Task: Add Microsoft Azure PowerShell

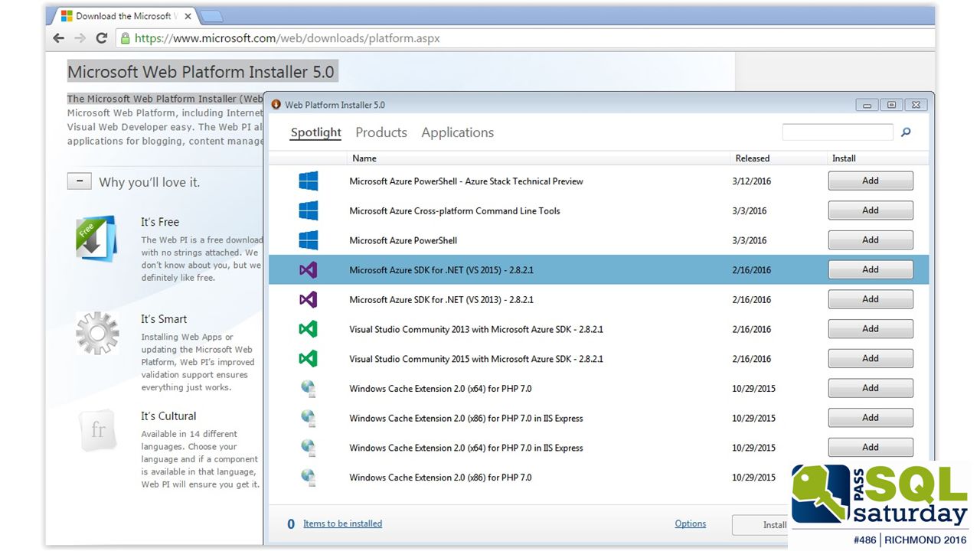Action: coord(871,240)
